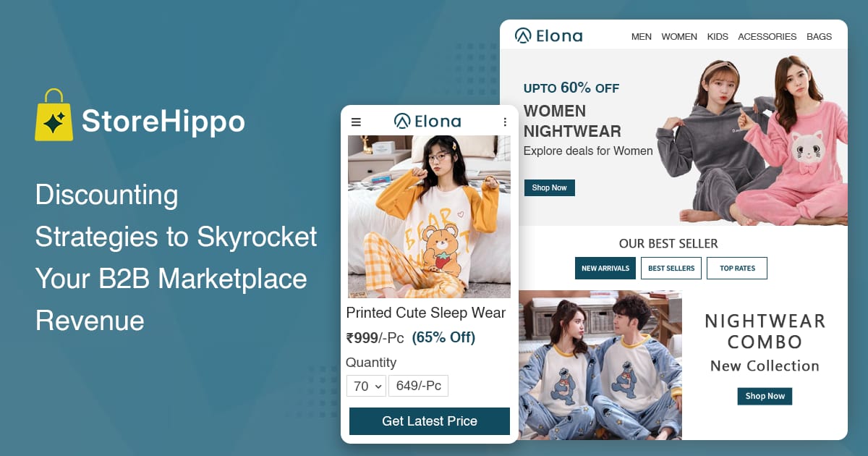Click the Elona logo in desktop header
This screenshot has width=868, height=456.
coord(548,35)
